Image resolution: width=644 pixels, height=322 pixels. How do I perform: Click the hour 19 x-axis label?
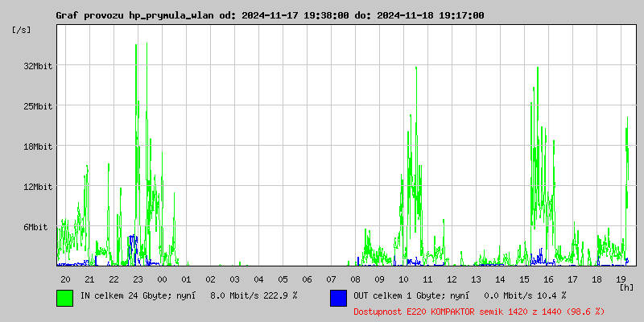pos(621,279)
